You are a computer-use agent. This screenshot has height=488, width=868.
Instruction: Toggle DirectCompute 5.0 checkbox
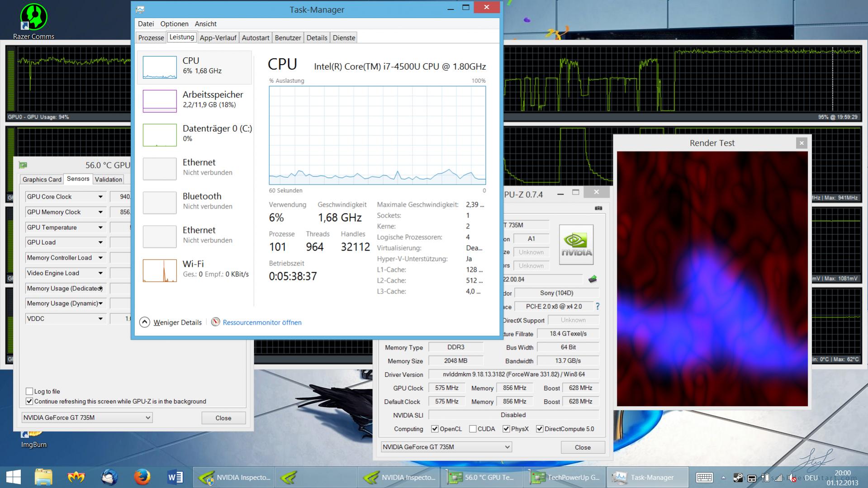click(540, 429)
